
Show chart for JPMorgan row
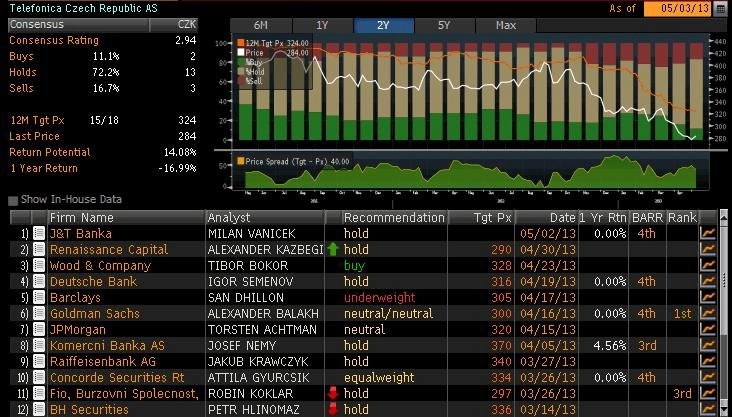tap(708, 329)
